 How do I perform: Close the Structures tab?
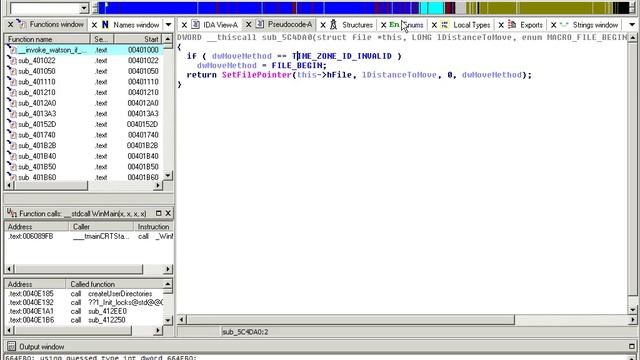(x=323, y=25)
